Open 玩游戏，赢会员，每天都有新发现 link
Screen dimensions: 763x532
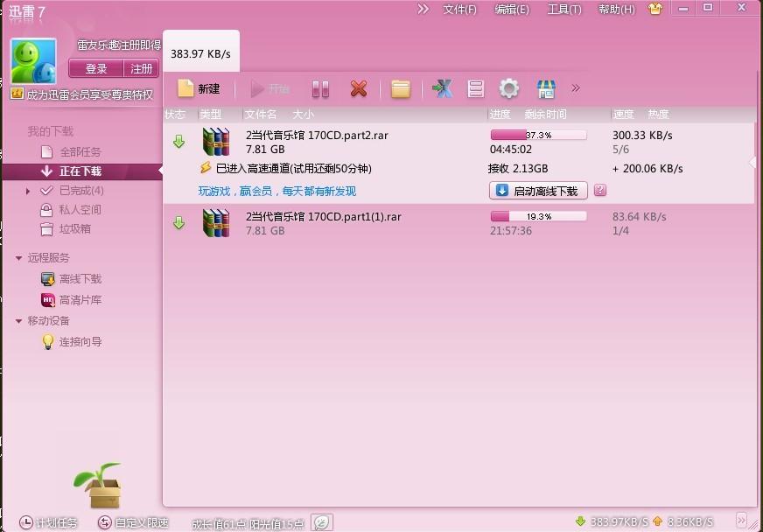[x=276, y=192]
